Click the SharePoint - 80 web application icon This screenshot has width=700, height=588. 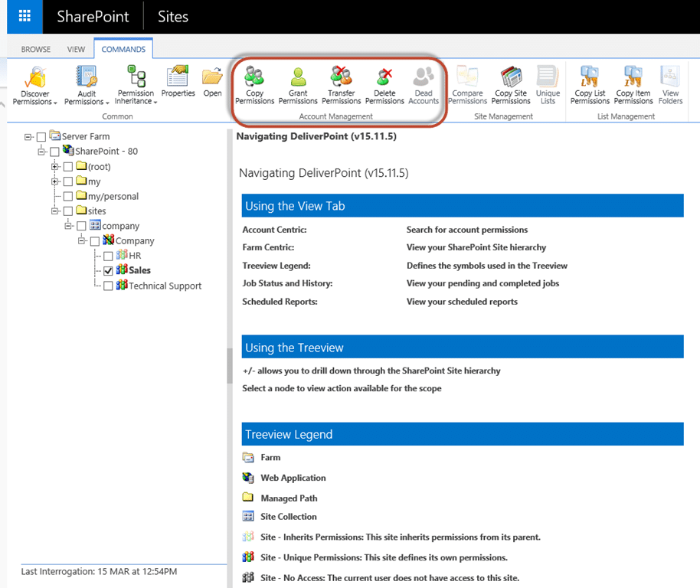[x=68, y=150]
